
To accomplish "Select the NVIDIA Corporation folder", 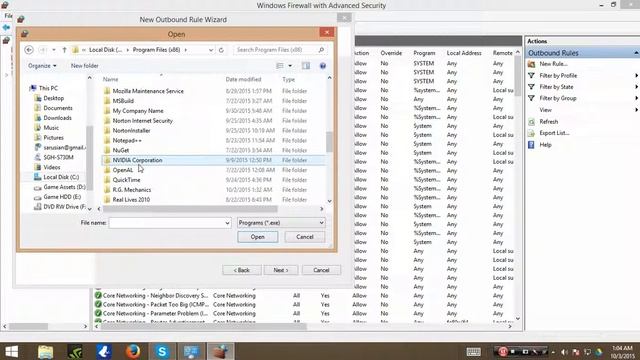I will (x=214, y=160).
